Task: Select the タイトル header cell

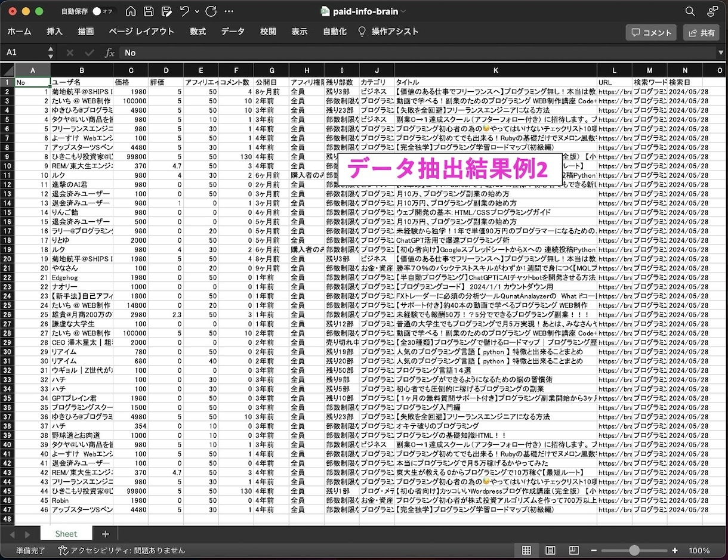Action: (x=495, y=82)
